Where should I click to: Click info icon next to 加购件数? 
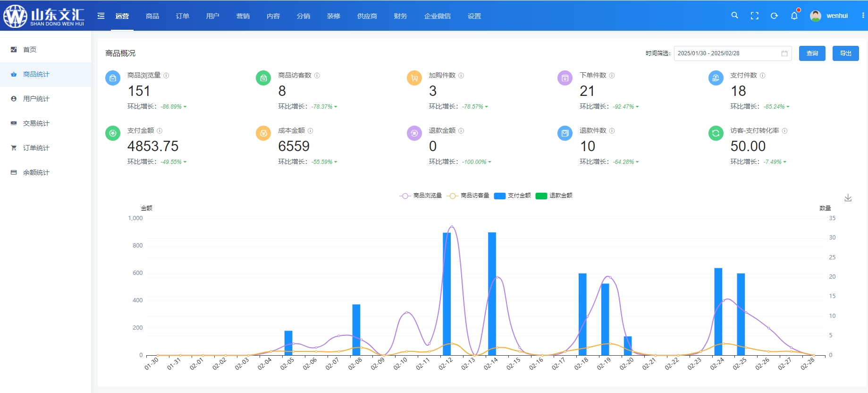[x=461, y=76]
